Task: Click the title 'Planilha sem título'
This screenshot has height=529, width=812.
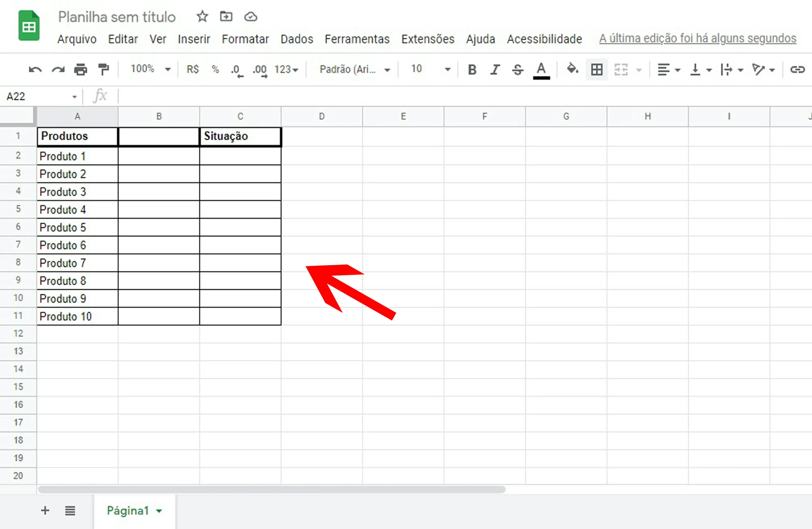Action: 117,17
